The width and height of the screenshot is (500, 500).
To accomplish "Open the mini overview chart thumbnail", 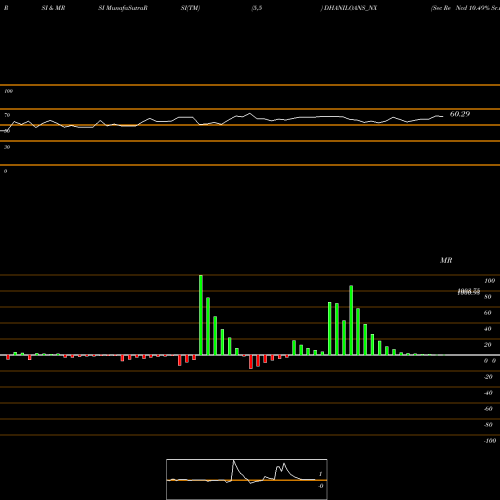I will tap(247, 479).
